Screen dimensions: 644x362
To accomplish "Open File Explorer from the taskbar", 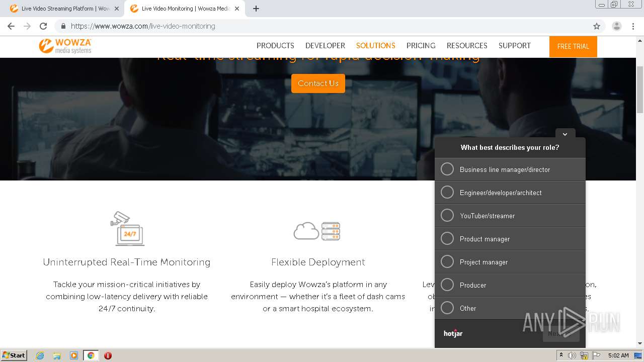I will pyautogui.click(x=57, y=355).
